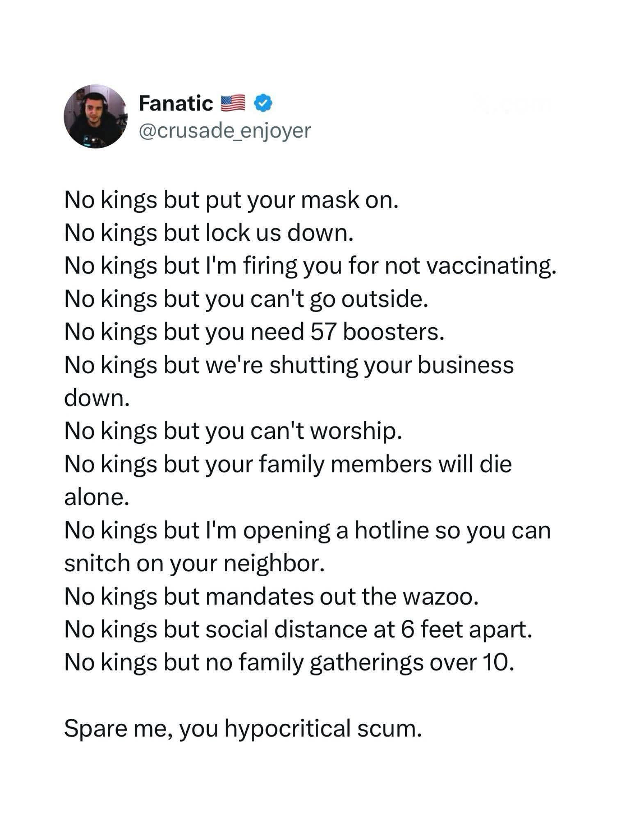The height and width of the screenshot is (840, 630).
Task: Visit the @crusade_enjoyer handle
Action: click(x=225, y=131)
